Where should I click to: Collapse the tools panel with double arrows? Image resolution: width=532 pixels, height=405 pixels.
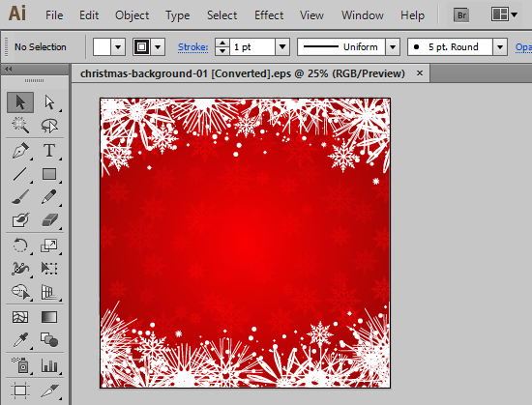click(8, 70)
